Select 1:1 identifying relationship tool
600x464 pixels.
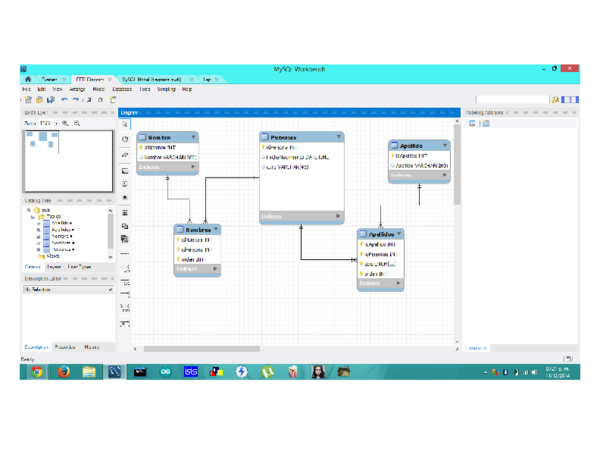point(125,282)
